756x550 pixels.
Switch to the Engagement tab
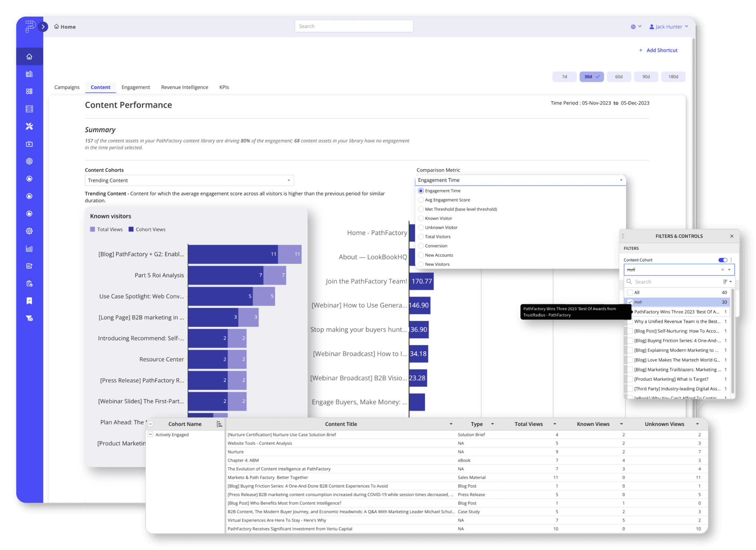tap(136, 87)
